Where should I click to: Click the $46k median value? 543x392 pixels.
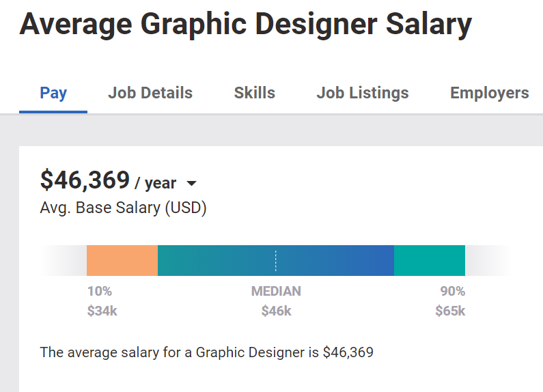pyautogui.click(x=276, y=311)
